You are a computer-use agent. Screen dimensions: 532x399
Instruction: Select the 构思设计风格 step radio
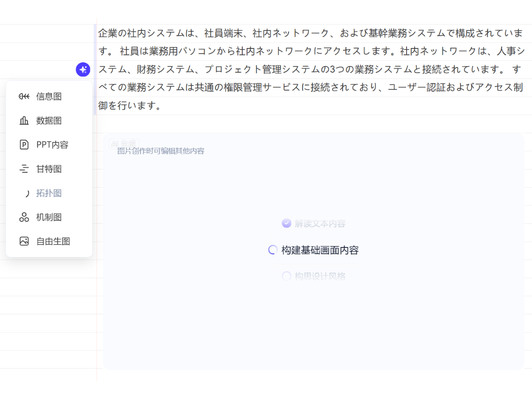(x=286, y=276)
